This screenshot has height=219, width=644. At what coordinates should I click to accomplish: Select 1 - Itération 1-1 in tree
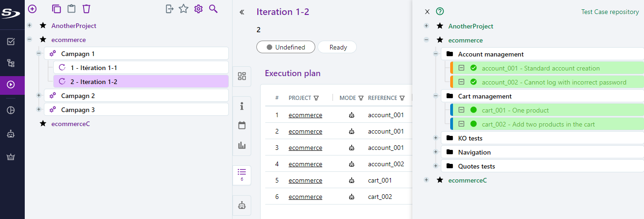pyautogui.click(x=94, y=68)
